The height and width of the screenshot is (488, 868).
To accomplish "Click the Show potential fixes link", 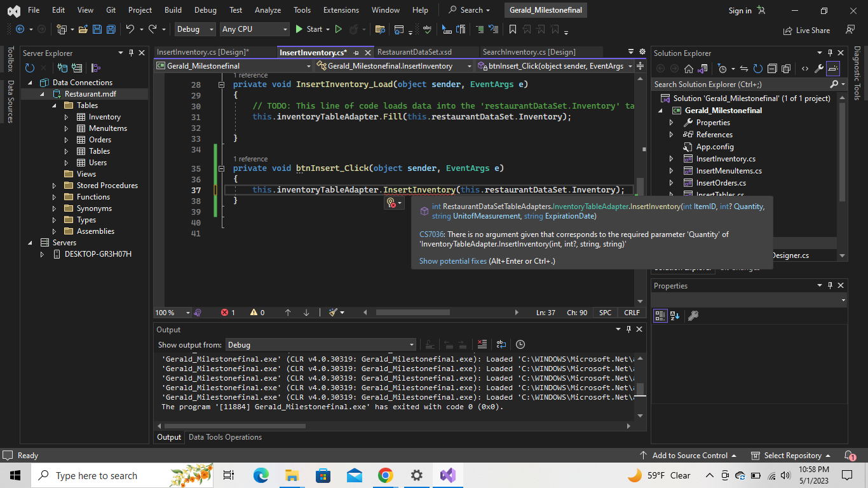I will pos(452,261).
